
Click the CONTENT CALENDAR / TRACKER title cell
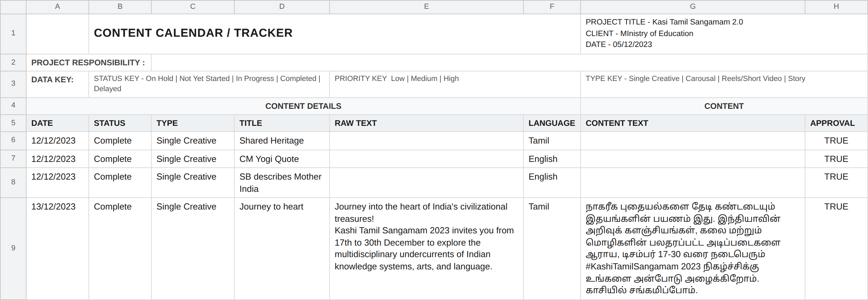(x=335, y=34)
